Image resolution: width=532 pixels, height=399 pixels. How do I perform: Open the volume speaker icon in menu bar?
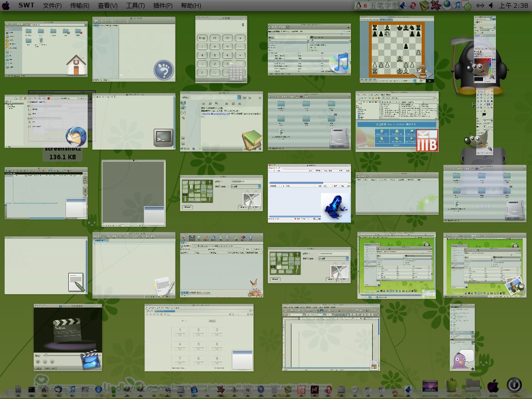(491, 6)
